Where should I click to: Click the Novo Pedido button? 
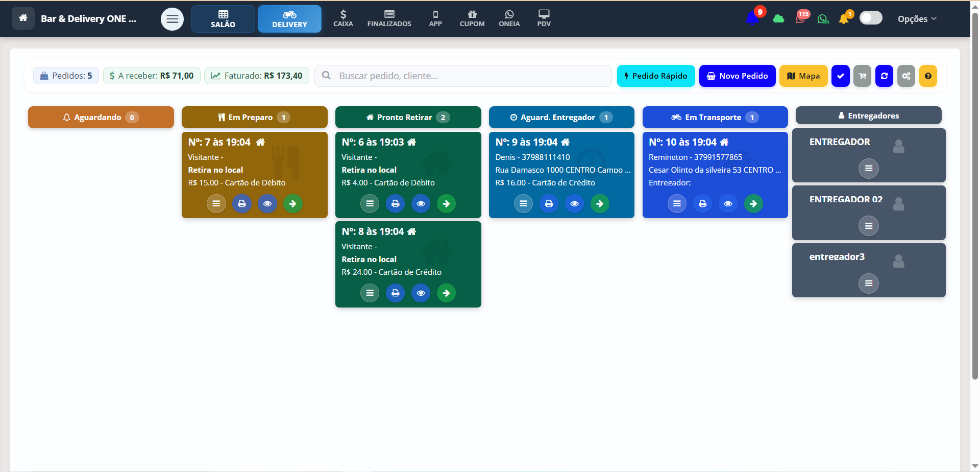click(737, 76)
